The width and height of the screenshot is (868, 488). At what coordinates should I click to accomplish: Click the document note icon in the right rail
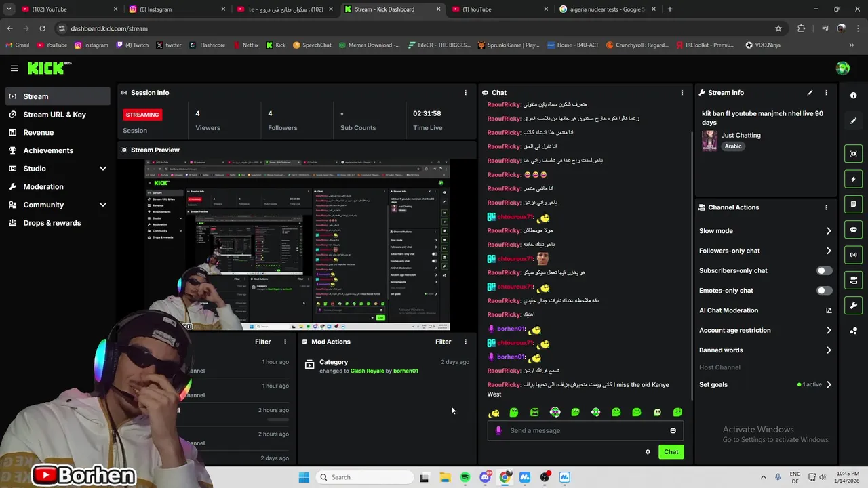tap(853, 204)
